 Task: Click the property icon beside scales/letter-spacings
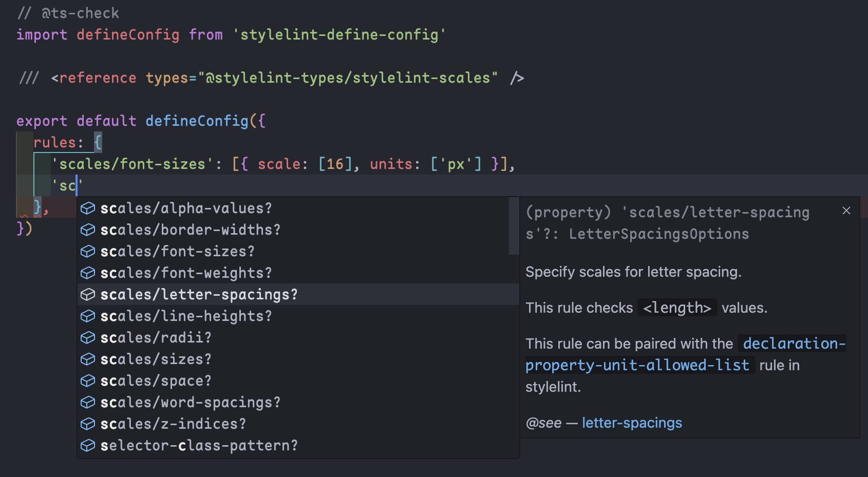88,294
